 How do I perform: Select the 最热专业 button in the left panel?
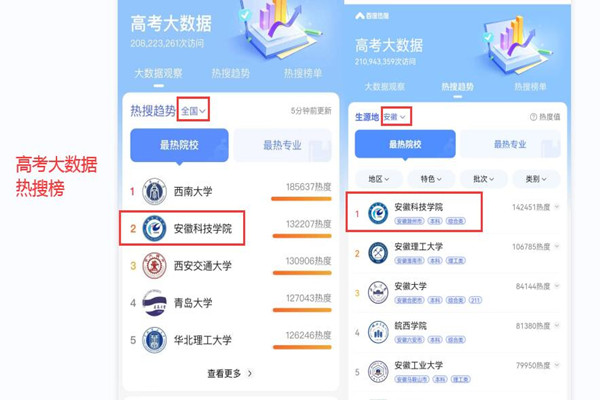[x=282, y=145]
